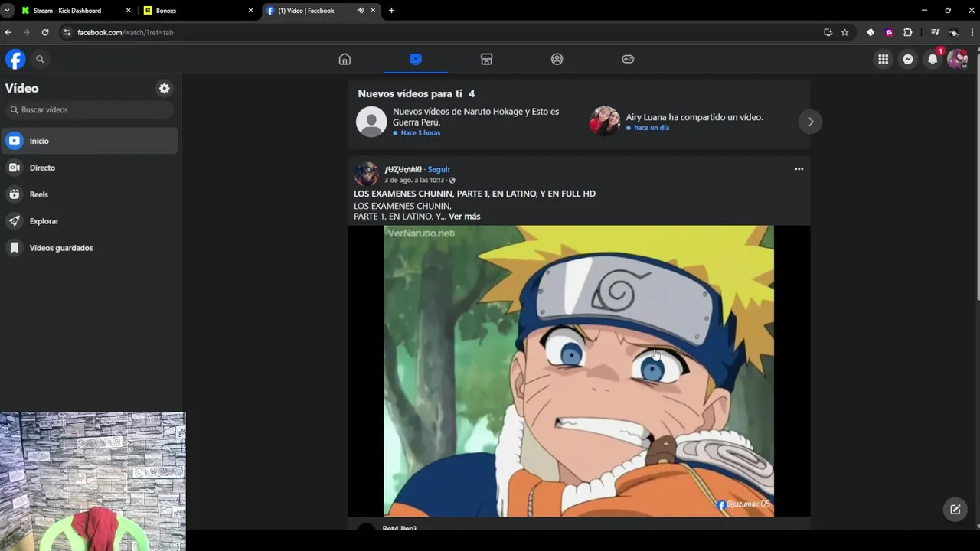Bookmark this page with the star icon
Image resolution: width=980 pixels, height=551 pixels.
point(844,32)
